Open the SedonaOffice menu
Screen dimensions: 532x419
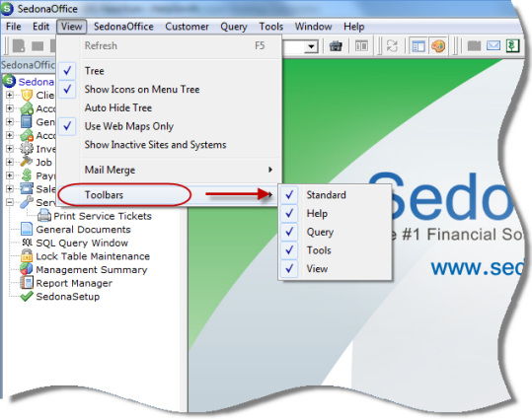point(123,27)
